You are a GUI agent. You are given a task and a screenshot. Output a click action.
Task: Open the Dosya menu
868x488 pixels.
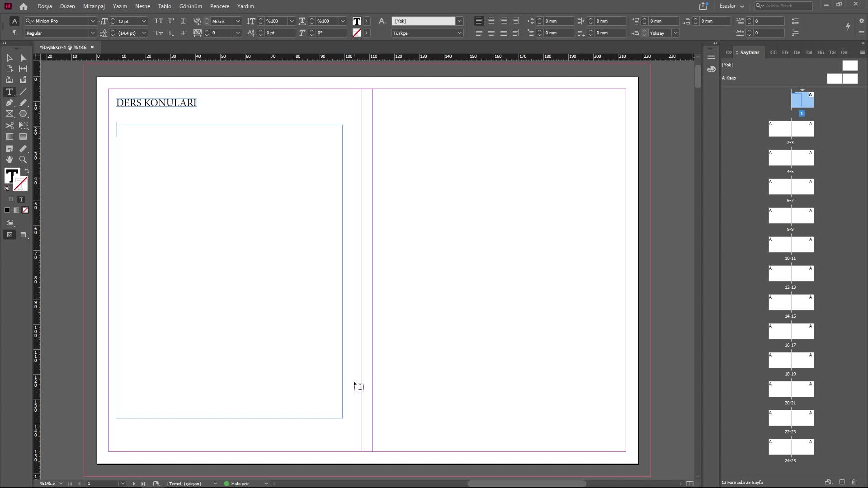45,6
